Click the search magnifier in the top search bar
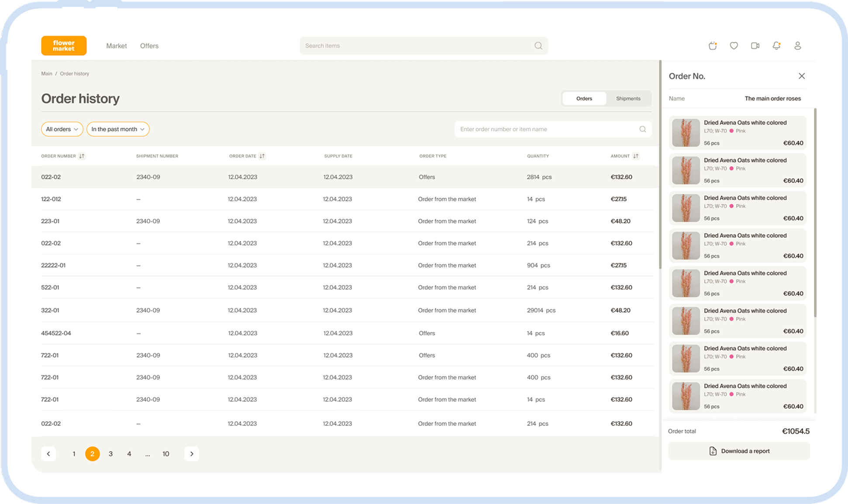 [538, 45]
